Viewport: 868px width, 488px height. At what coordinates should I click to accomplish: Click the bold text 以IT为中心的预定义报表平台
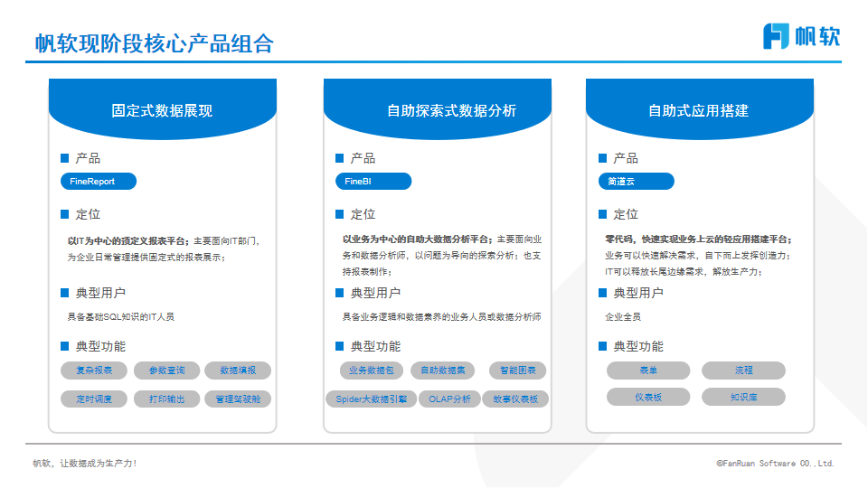127,241
